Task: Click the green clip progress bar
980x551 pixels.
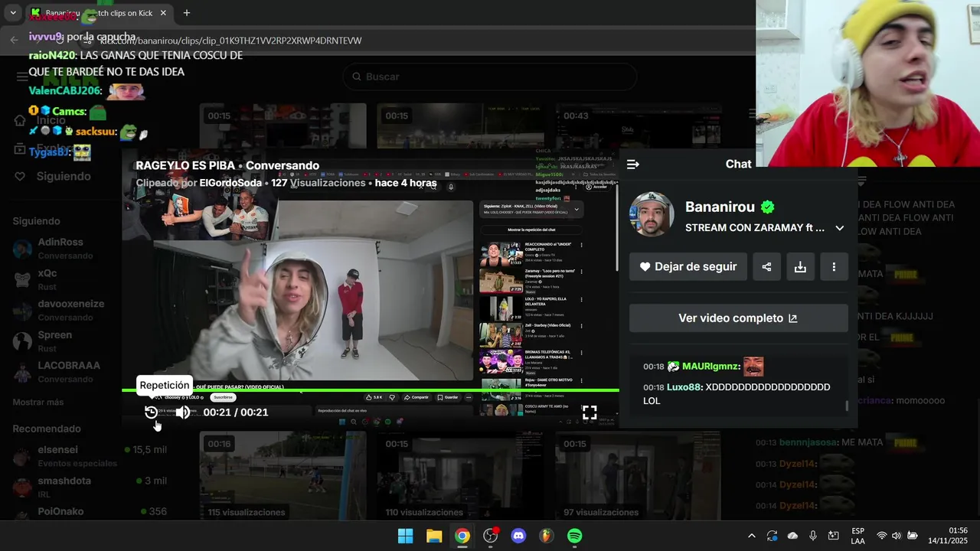Action: point(371,390)
